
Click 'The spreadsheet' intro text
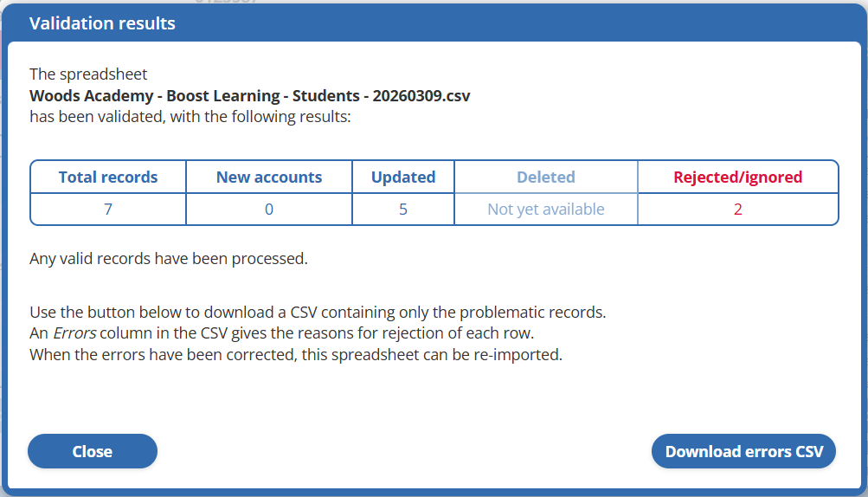point(88,74)
